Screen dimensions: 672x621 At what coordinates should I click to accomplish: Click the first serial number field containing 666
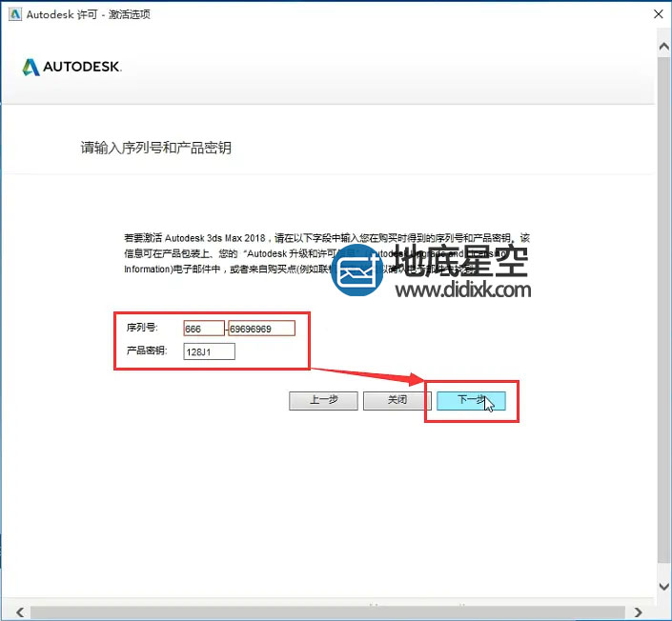204,329
